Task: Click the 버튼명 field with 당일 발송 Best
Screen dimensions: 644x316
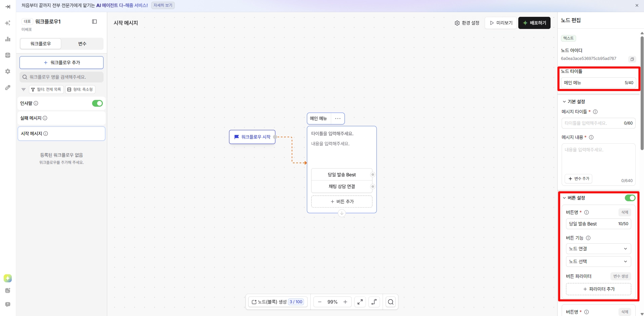Action: [598, 224]
